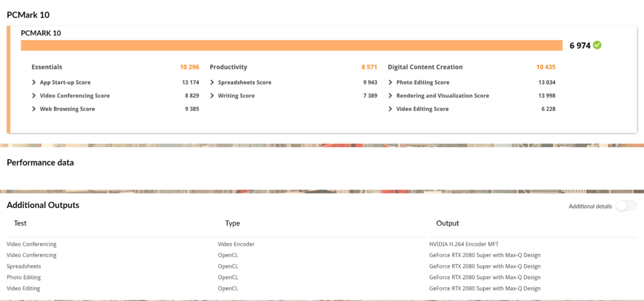Click NVIDIA H.264 Encoder MFT output cell
Viewport: 644px width, 301px height.
point(464,244)
